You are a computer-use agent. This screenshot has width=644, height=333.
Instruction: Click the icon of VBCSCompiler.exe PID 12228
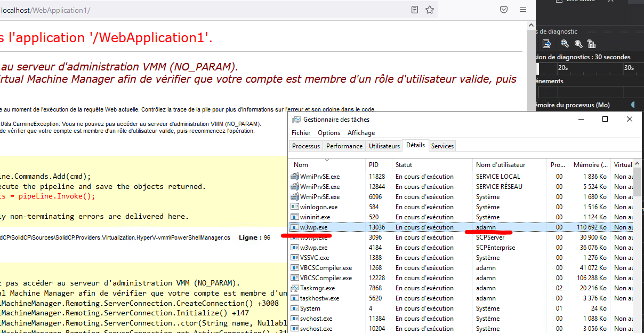pyautogui.click(x=295, y=277)
